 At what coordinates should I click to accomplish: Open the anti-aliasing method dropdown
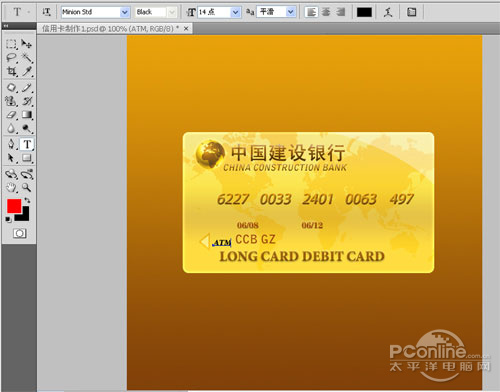point(291,12)
